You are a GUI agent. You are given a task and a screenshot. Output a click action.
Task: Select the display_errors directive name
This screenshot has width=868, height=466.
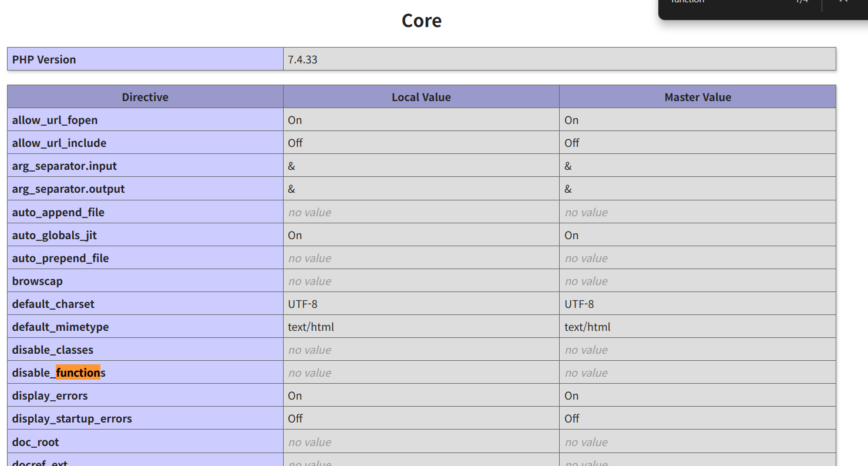tap(50, 395)
